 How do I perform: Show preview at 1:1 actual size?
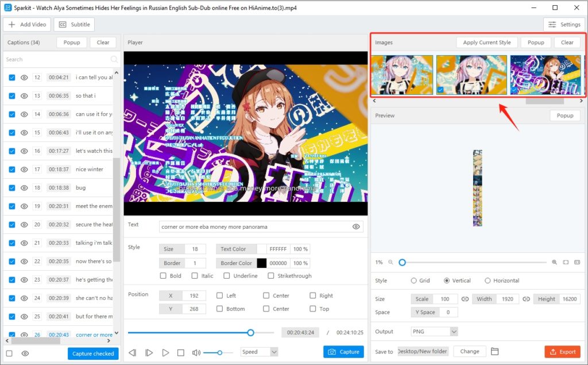[x=578, y=262]
